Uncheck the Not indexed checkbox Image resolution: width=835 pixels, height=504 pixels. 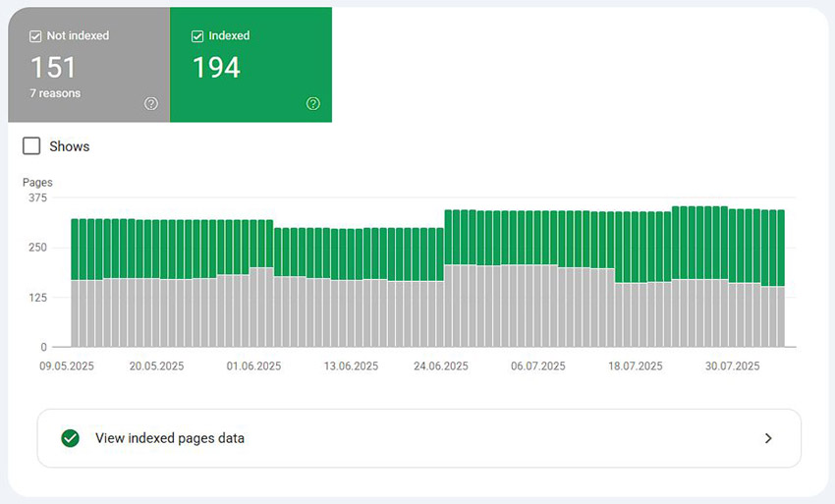point(36,36)
